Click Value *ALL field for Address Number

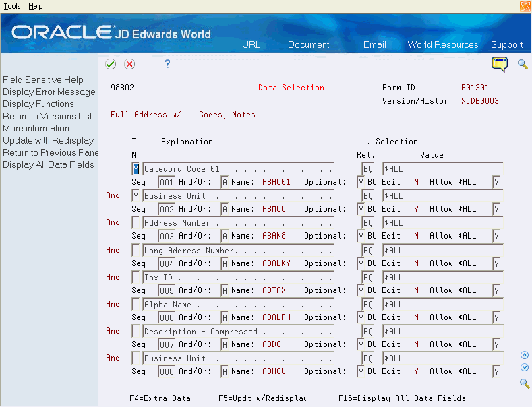click(x=443, y=223)
